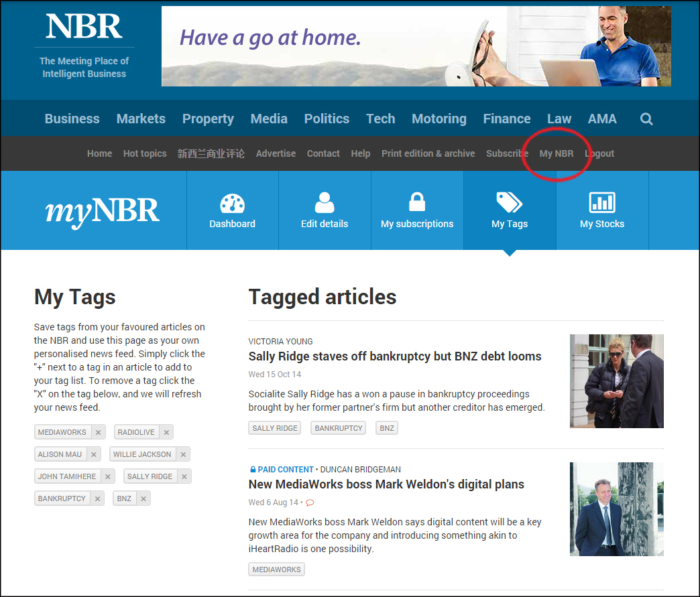Open the AMA section
This screenshot has height=597, width=700.
click(602, 119)
